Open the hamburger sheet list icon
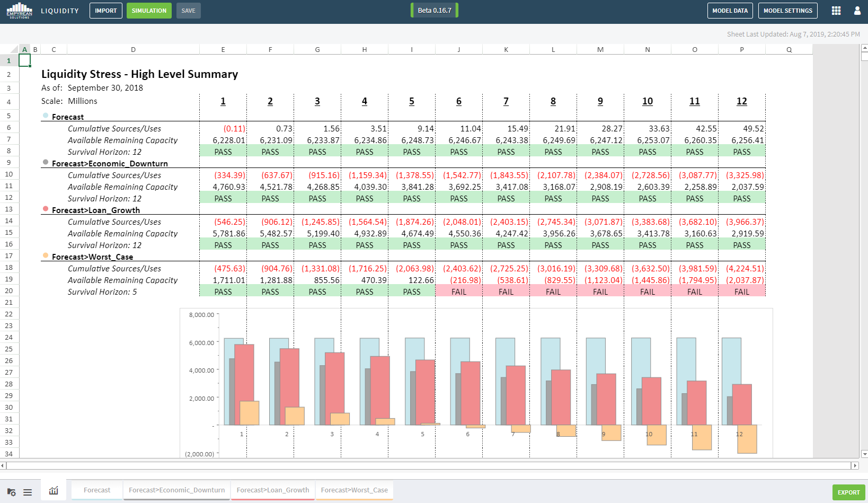Viewport: 868px width, 503px height. (28, 492)
